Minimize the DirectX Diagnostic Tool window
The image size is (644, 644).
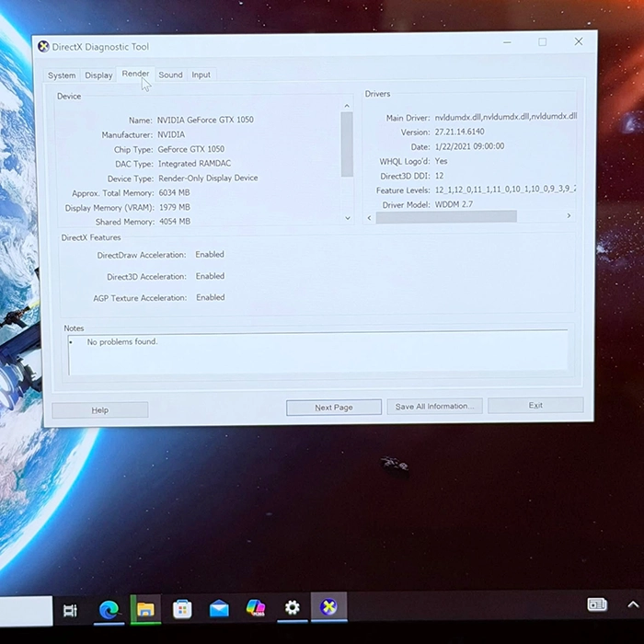tap(507, 42)
